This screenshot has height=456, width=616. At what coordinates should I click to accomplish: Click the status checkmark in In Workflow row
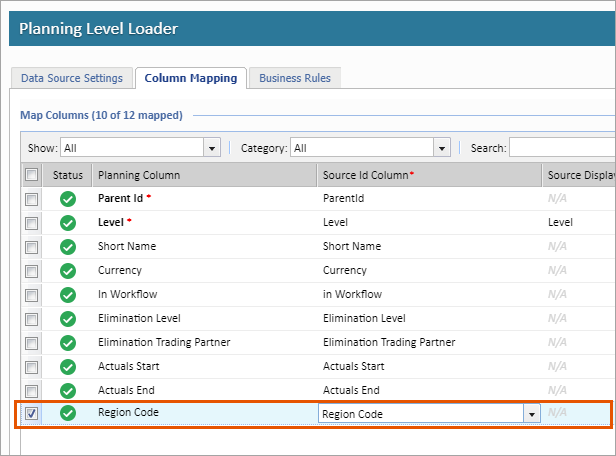[68, 295]
